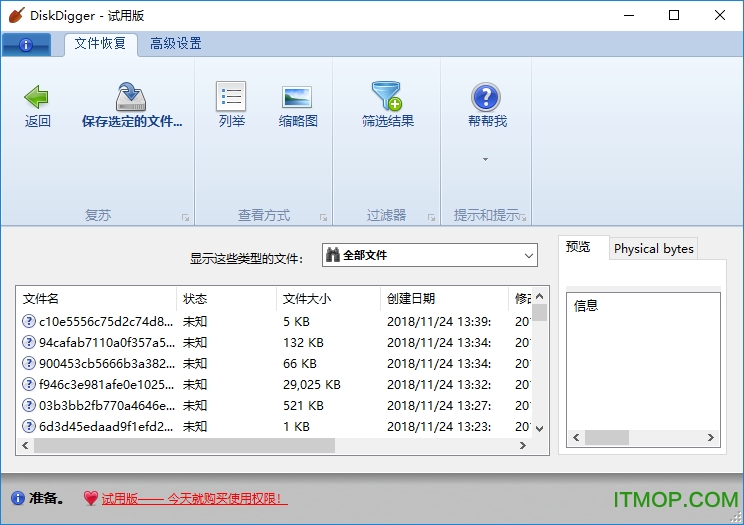Open 提示和提示 group dialog launcher
This screenshot has width=744, height=525.
[x=523, y=218]
